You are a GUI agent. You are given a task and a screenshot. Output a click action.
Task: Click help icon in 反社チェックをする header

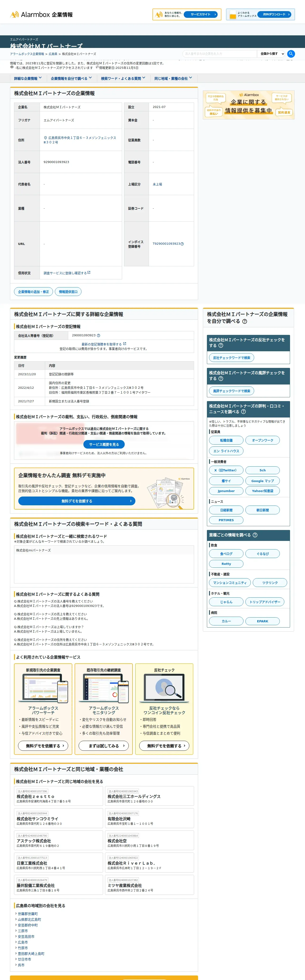coord(220,345)
